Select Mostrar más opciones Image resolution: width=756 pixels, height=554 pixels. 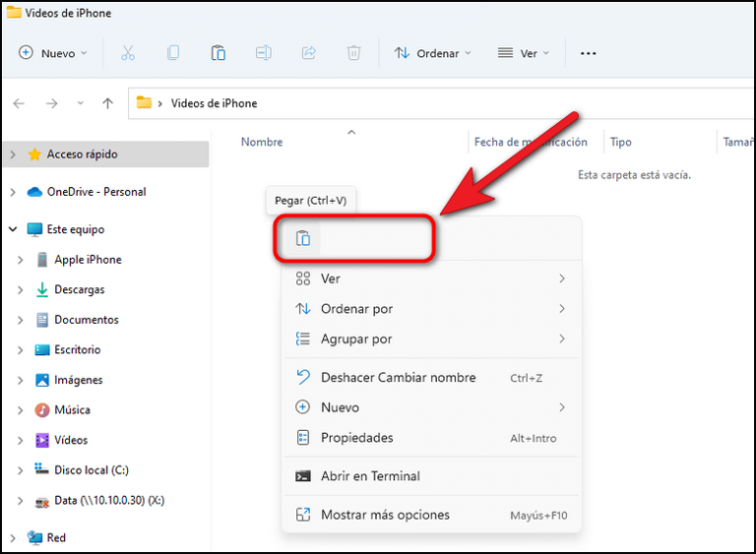431,515
